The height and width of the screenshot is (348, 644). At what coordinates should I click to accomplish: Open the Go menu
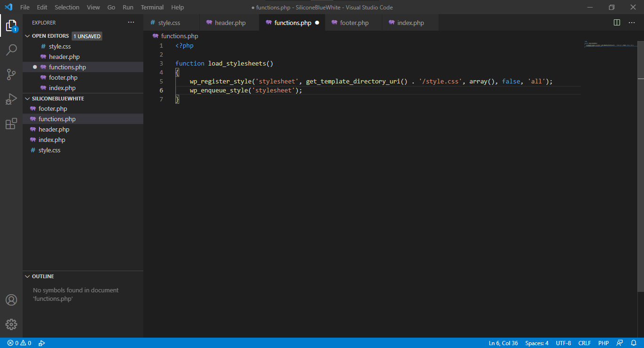(111, 7)
